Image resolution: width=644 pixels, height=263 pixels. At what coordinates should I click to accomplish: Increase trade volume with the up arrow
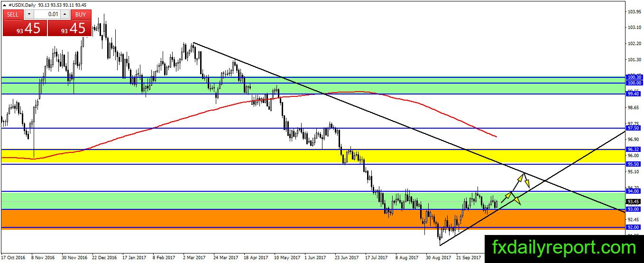coord(66,14)
